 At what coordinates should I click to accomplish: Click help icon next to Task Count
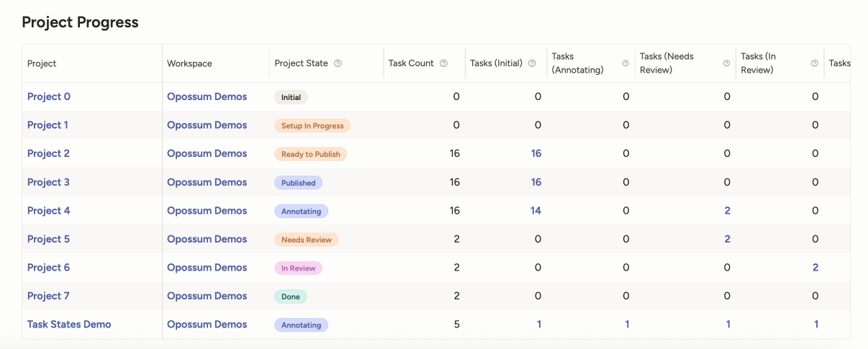[x=443, y=63]
